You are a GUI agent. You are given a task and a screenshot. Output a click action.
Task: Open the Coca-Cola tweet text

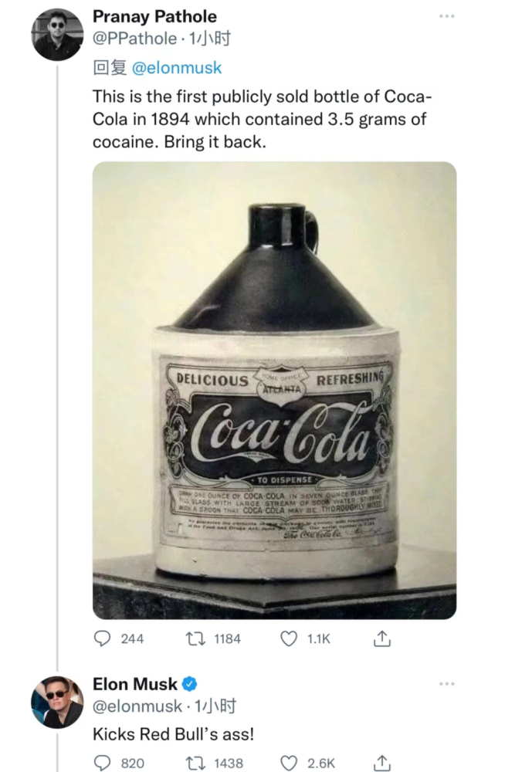point(262,120)
